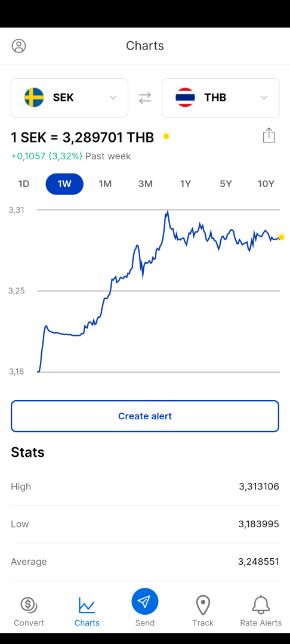Tap the Send paper plane button
The width and height of the screenshot is (290, 644).
(144, 602)
